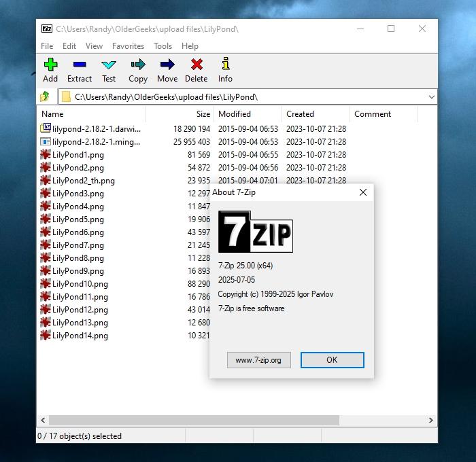The height and width of the screenshot is (462, 476).
Task: Click the icon beside LilyPond4.png
Action: click(46, 206)
